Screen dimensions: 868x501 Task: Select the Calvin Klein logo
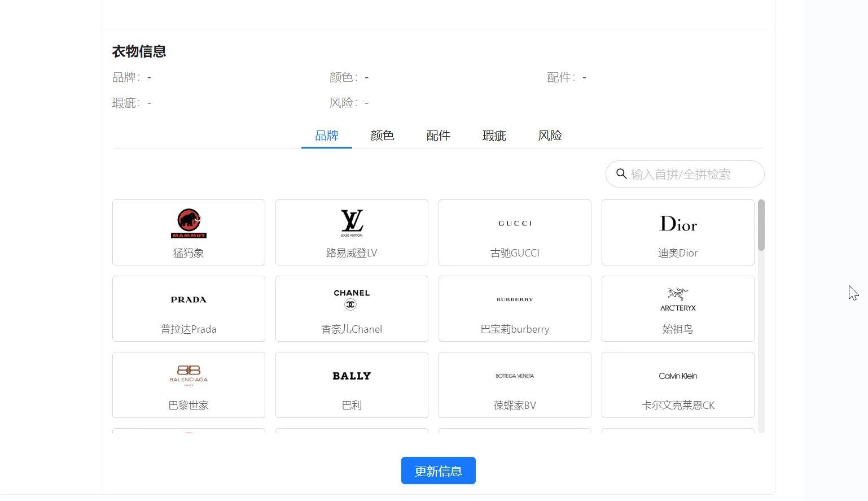(678, 376)
